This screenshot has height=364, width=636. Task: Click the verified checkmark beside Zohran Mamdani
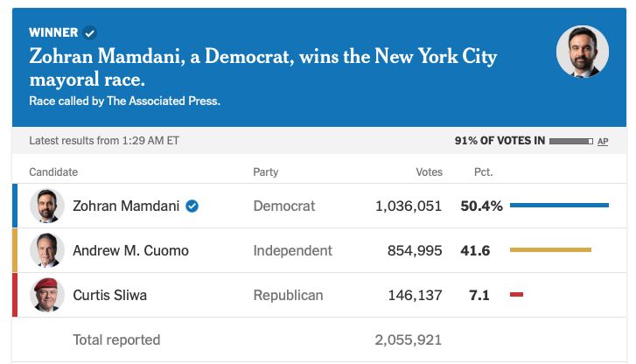[x=192, y=206]
